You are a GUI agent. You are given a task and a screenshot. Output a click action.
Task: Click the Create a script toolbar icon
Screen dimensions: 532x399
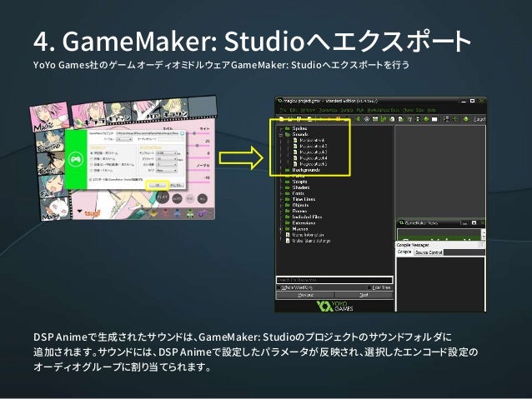[392, 119]
